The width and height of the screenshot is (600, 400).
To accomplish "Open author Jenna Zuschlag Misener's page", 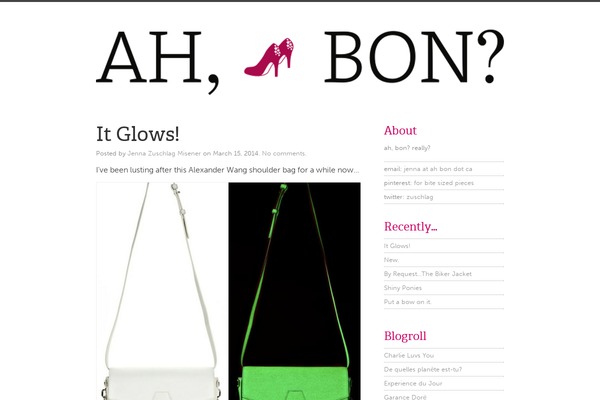I will tap(164, 153).
